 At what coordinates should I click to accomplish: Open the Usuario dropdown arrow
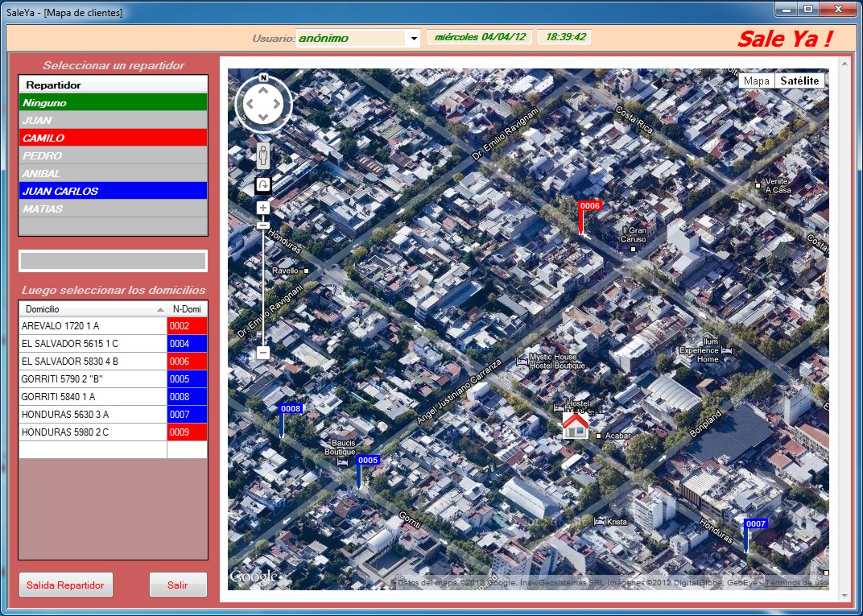(x=414, y=39)
